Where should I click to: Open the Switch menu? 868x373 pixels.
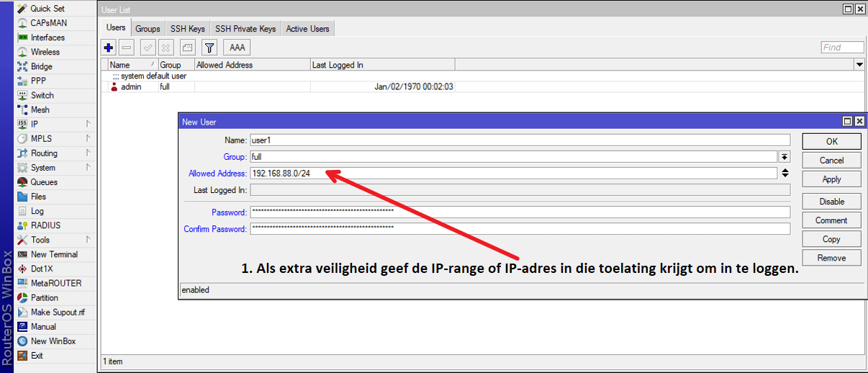[x=42, y=95]
